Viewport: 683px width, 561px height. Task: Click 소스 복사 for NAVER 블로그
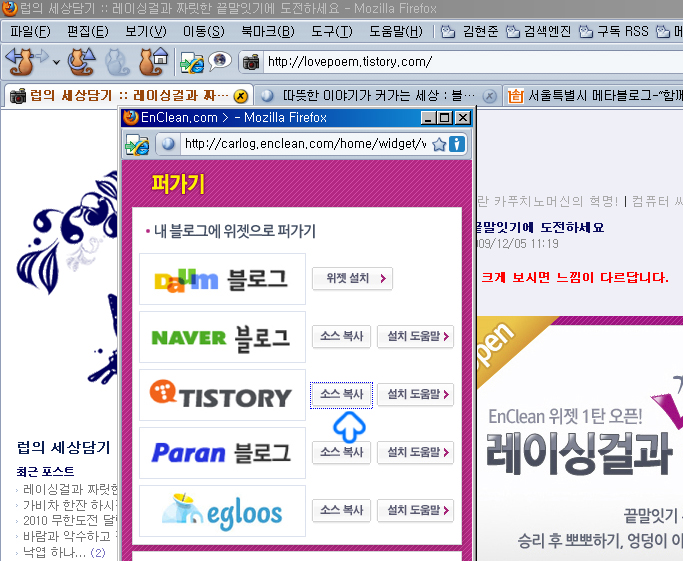click(342, 336)
